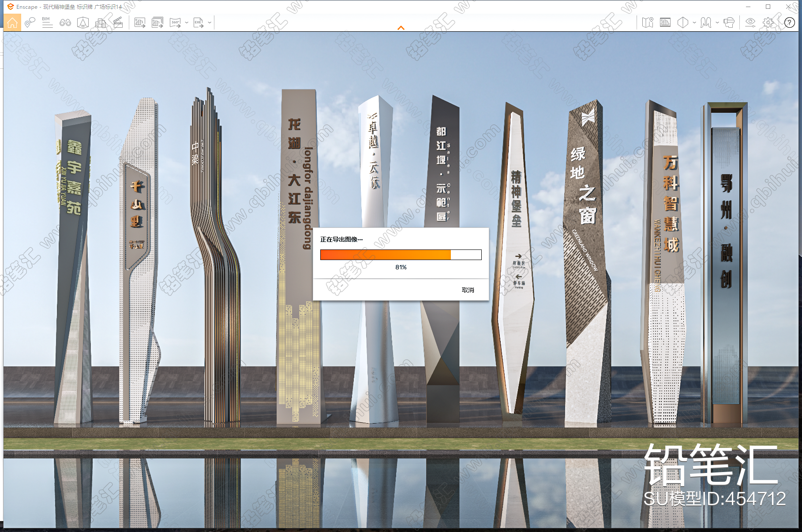Open the general settings gear icon
This screenshot has width=802, height=532.
(x=768, y=22)
